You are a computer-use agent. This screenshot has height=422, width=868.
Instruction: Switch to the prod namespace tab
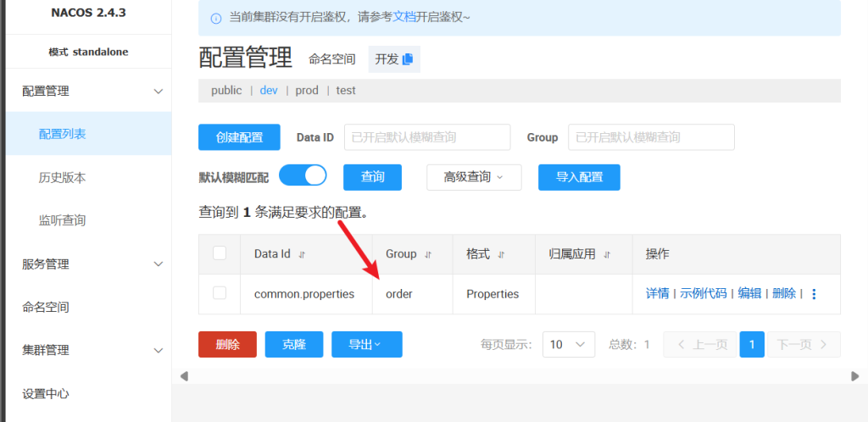307,91
